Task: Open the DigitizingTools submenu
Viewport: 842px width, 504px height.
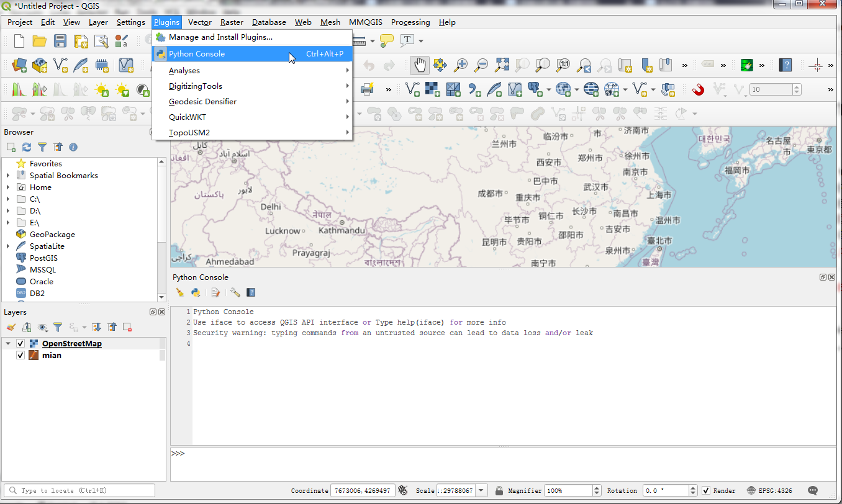Action: [253, 86]
